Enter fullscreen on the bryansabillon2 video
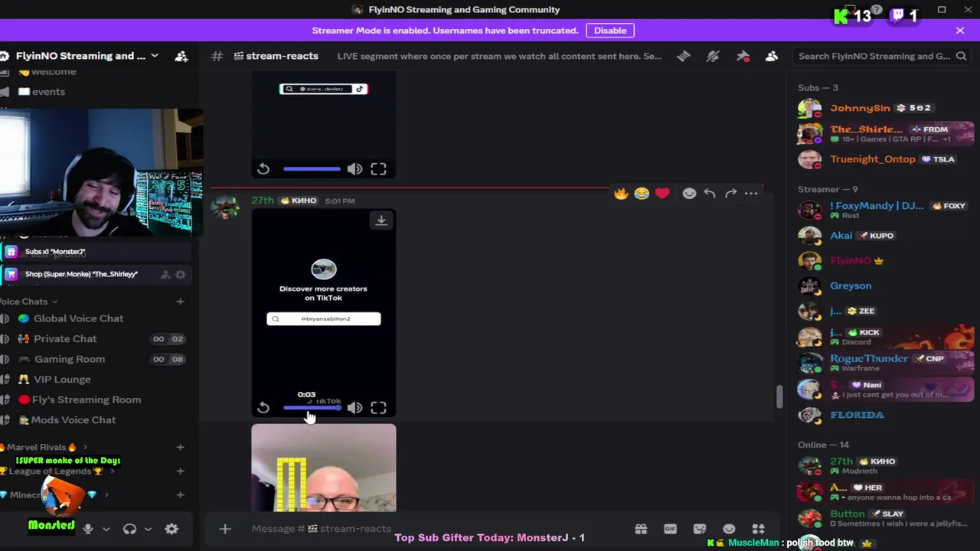The image size is (980, 551). point(378,408)
